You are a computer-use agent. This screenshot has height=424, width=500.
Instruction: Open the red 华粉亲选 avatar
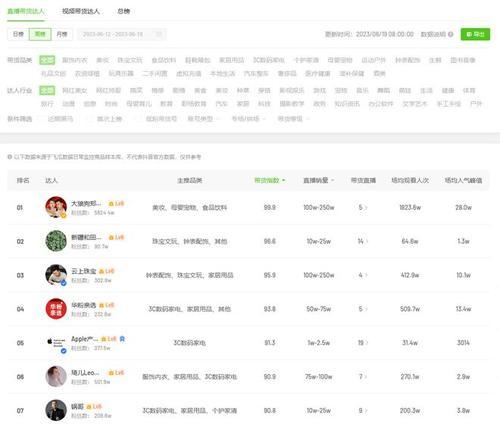pos(56,309)
